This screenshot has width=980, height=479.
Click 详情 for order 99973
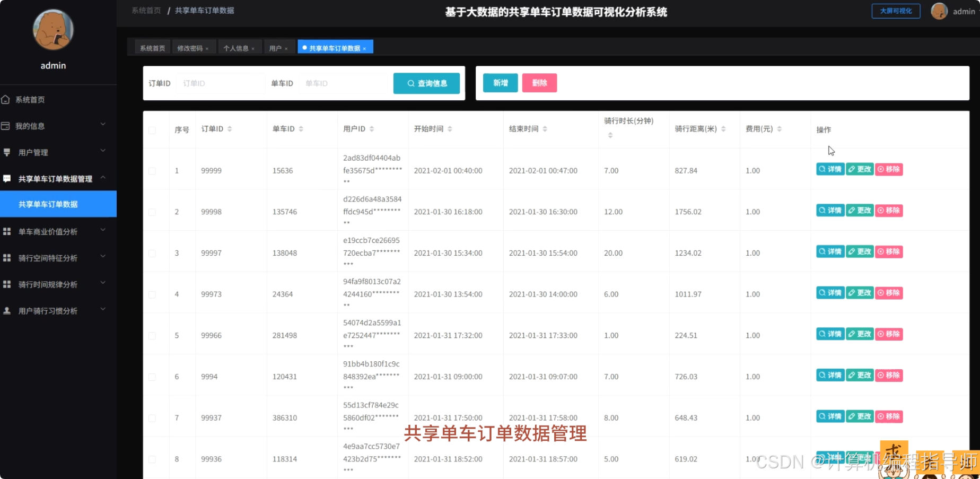(830, 293)
